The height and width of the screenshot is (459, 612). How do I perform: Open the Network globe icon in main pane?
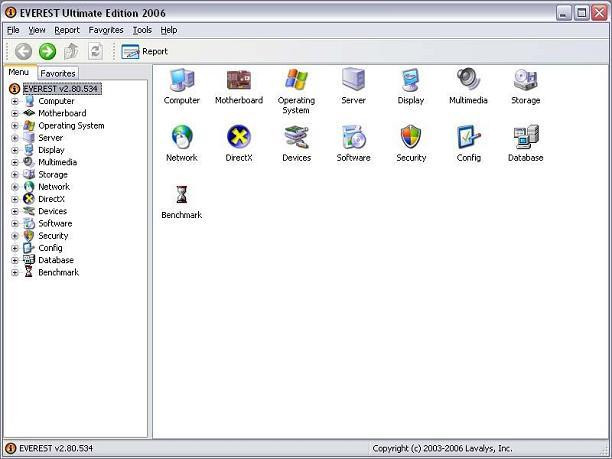(182, 137)
